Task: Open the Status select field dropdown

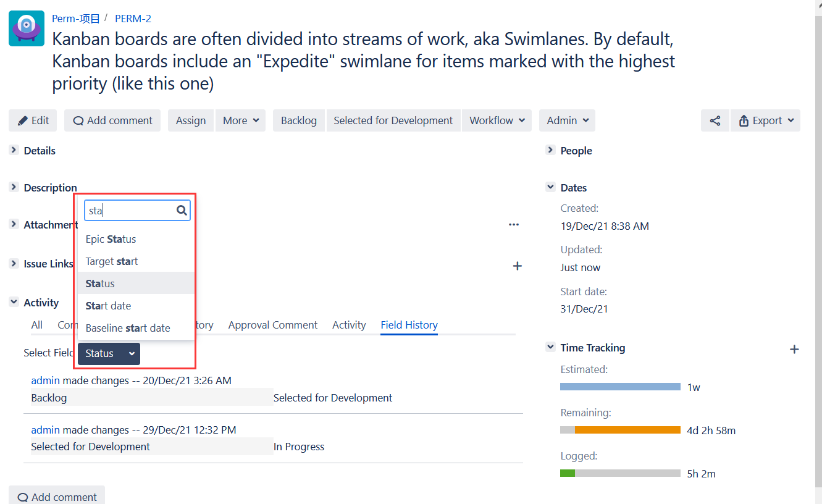Action: click(x=109, y=354)
